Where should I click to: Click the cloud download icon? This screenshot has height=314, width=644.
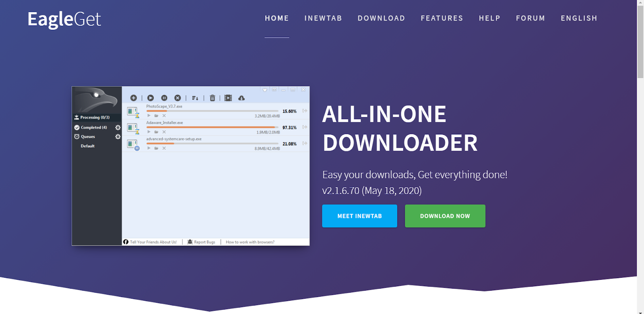coord(242,98)
